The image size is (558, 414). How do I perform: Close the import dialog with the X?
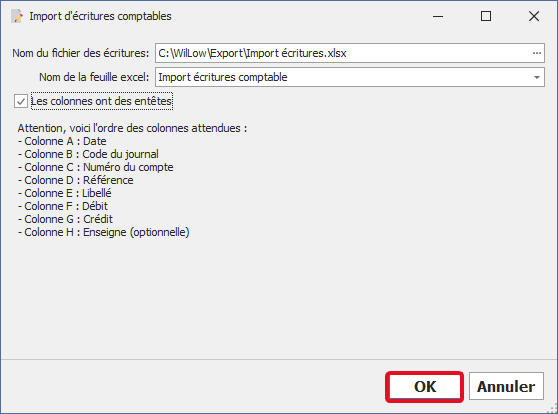click(534, 16)
